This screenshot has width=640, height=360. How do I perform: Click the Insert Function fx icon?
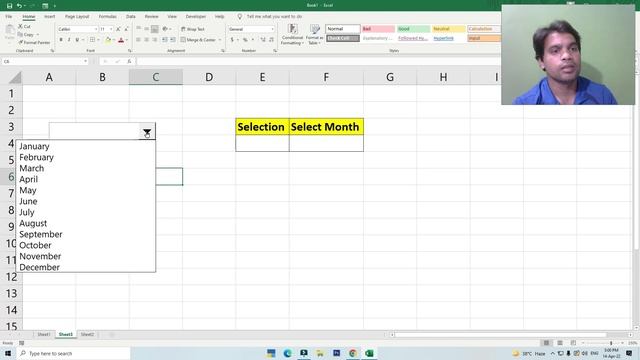tap(129, 61)
